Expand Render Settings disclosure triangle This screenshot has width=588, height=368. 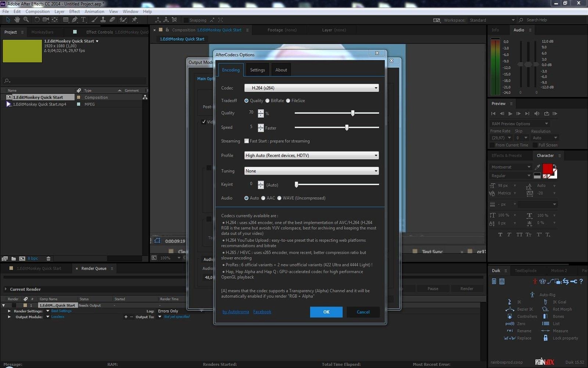tap(9, 311)
